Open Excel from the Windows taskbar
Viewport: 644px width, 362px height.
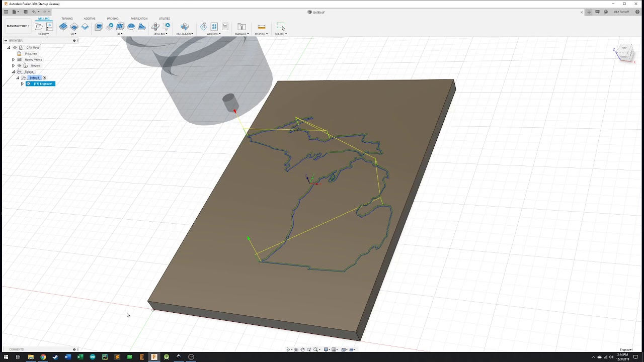[80, 357]
